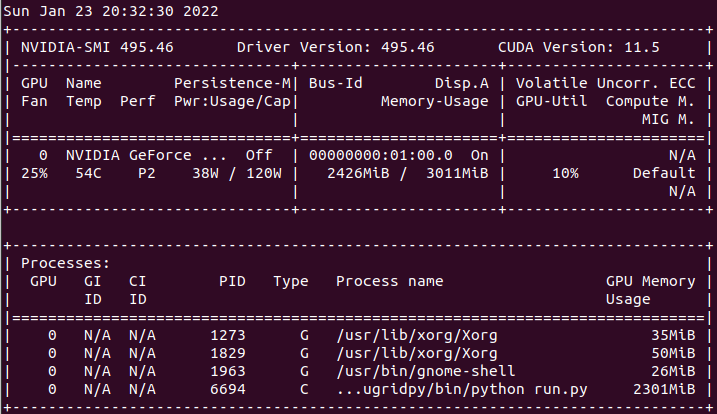This screenshot has height=414, width=717.
Task: Click PID 1963
Action: [228, 371]
